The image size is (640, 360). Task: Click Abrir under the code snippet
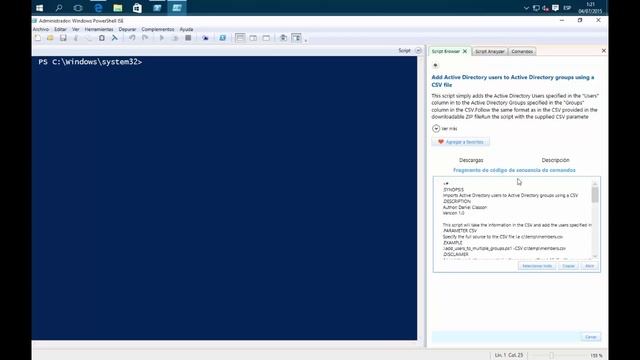pyautogui.click(x=589, y=266)
